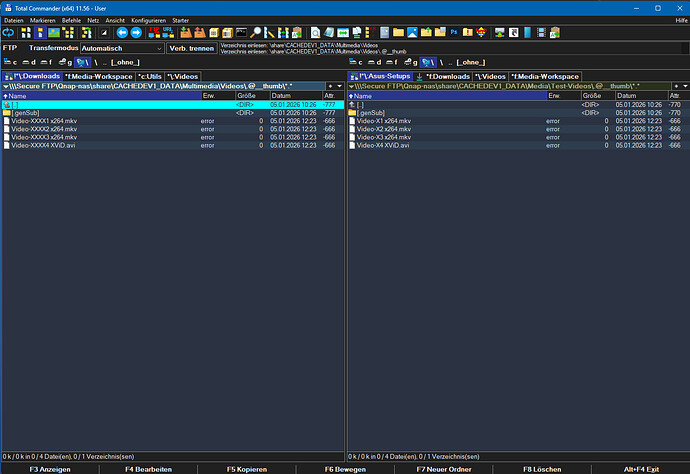The image size is (690, 474).
Task: Switch to f:Downloads tab in right panel
Action: pyautogui.click(x=446, y=76)
